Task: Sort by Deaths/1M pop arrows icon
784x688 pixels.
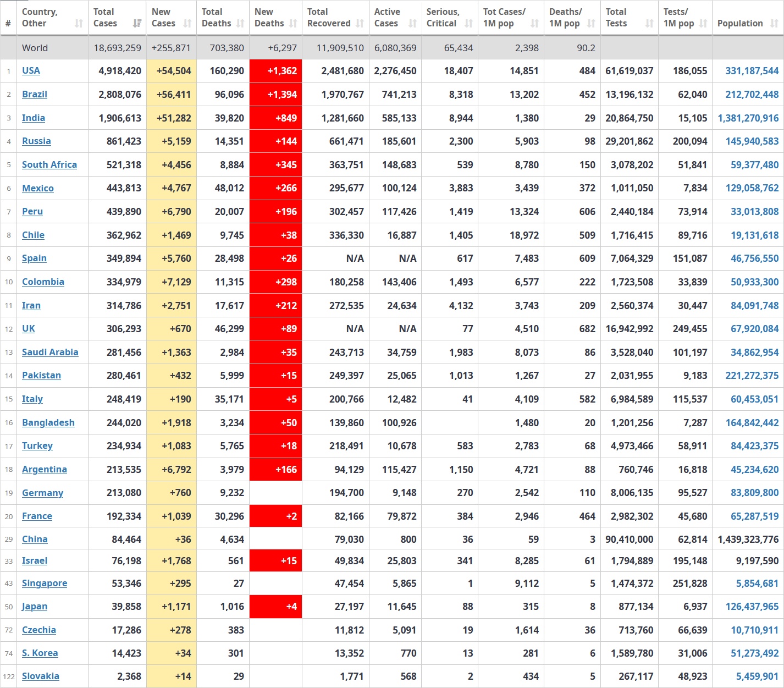Action: tap(591, 24)
